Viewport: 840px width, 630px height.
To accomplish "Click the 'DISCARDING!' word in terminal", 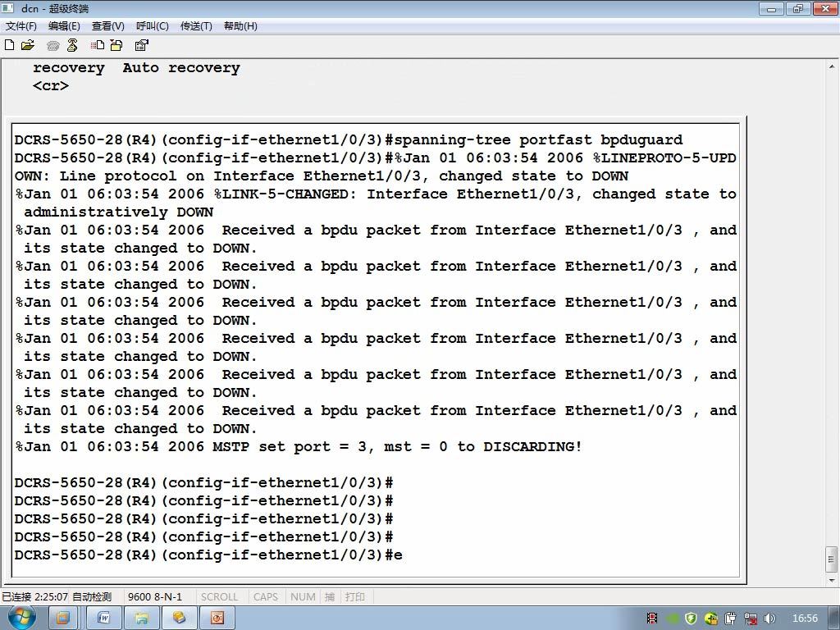I will tap(532, 447).
